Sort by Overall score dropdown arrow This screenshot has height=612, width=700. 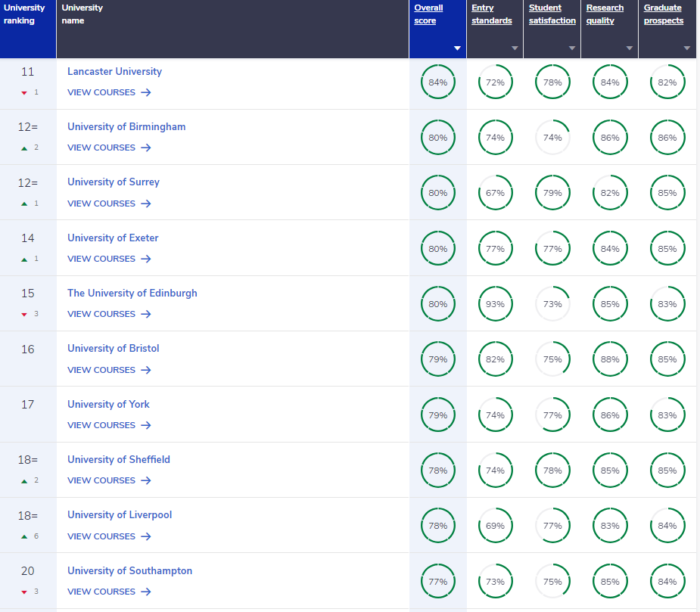[x=457, y=48]
